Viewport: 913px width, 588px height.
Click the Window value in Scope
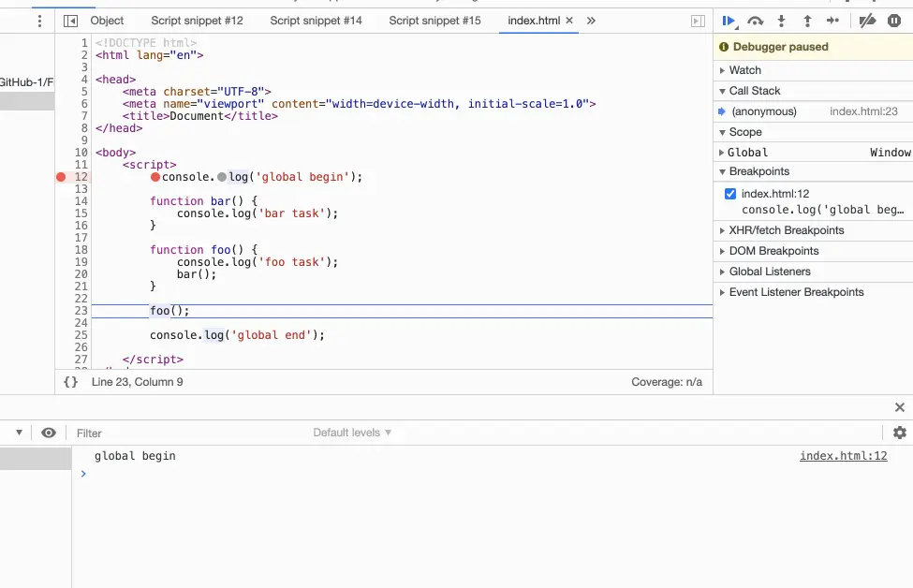(x=891, y=153)
